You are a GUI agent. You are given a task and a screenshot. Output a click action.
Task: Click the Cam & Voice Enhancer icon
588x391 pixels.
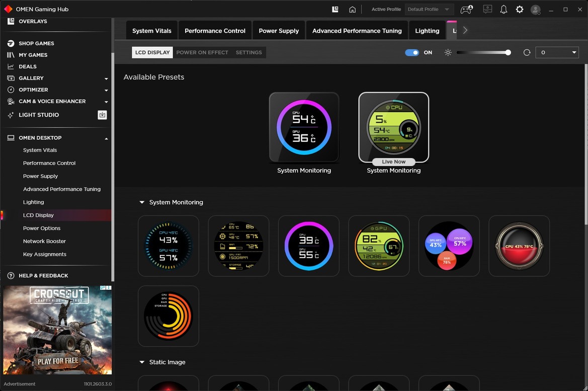tap(11, 101)
